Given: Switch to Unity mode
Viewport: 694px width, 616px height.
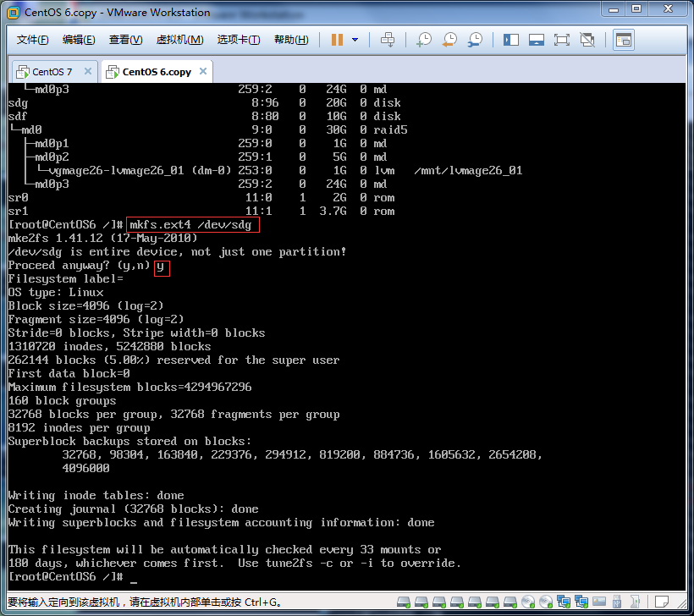Looking at the screenshot, I should click(x=587, y=40).
